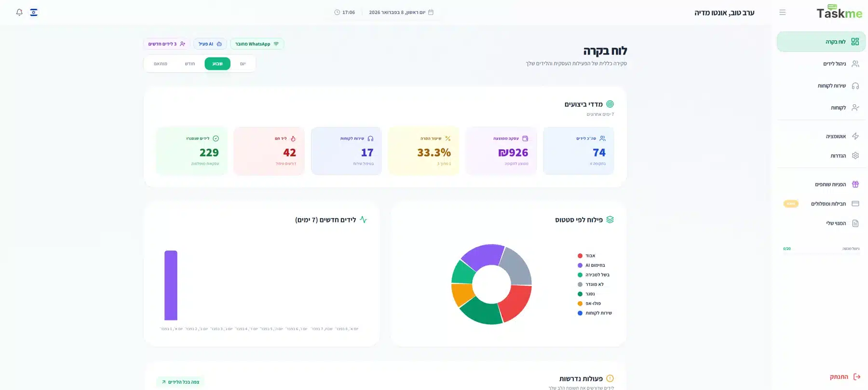Click the 42 hot leads value
The image size is (868, 390).
[x=289, y=153]
